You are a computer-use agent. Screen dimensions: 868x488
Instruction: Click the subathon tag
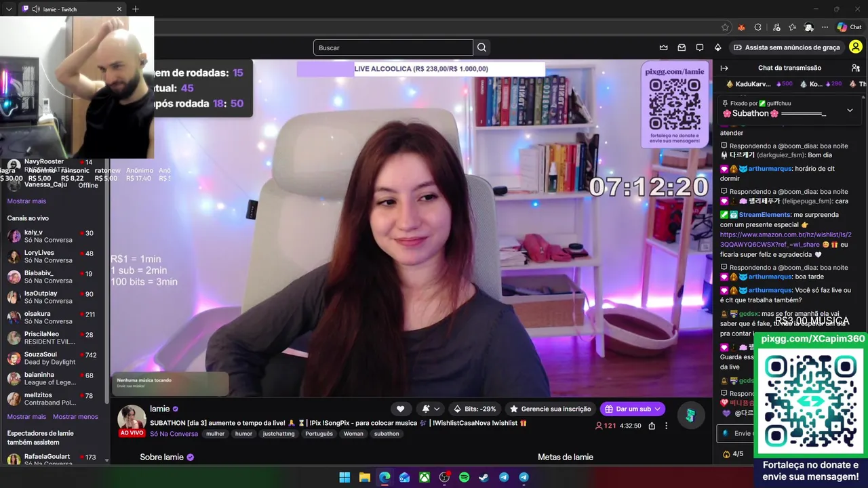[x=387, y=434]
